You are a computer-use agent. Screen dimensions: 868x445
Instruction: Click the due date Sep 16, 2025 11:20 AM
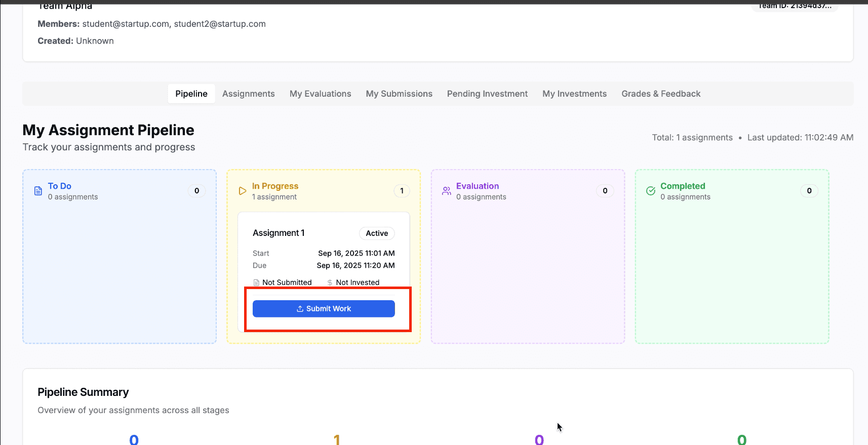(356, 265)
